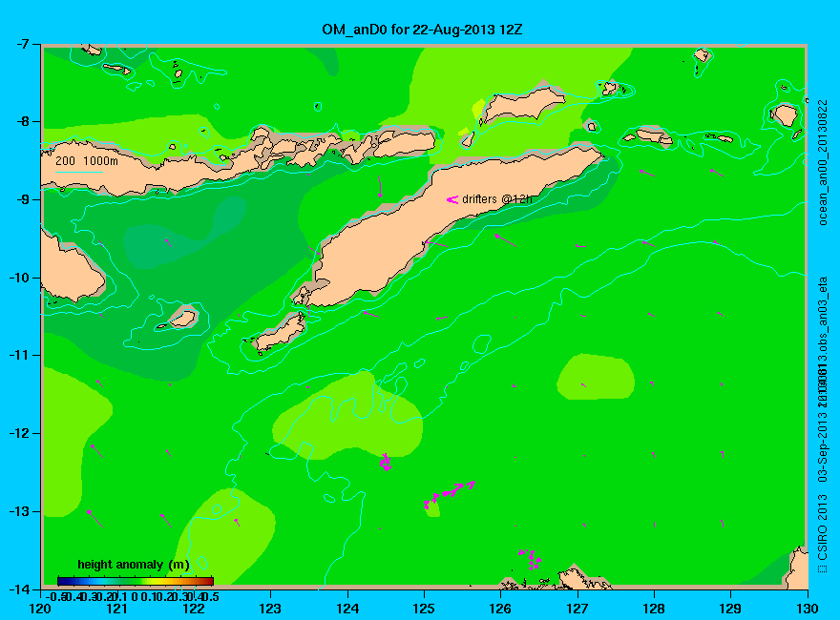This screenshot has width=840, height=620.
Task: Click the map title "OM_anD0 for 22-Aug-2013 12Z"
Action: 422,29
